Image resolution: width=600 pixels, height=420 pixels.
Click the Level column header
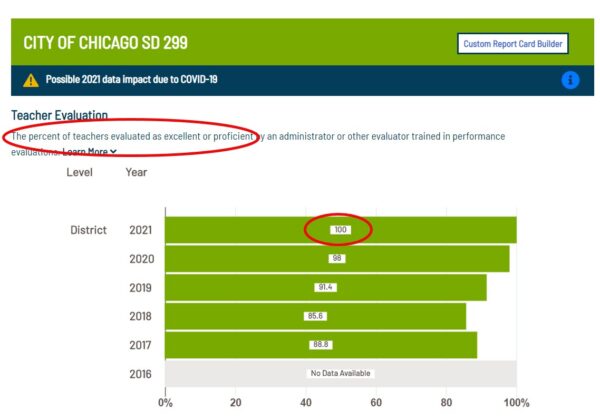click(80, 172)
